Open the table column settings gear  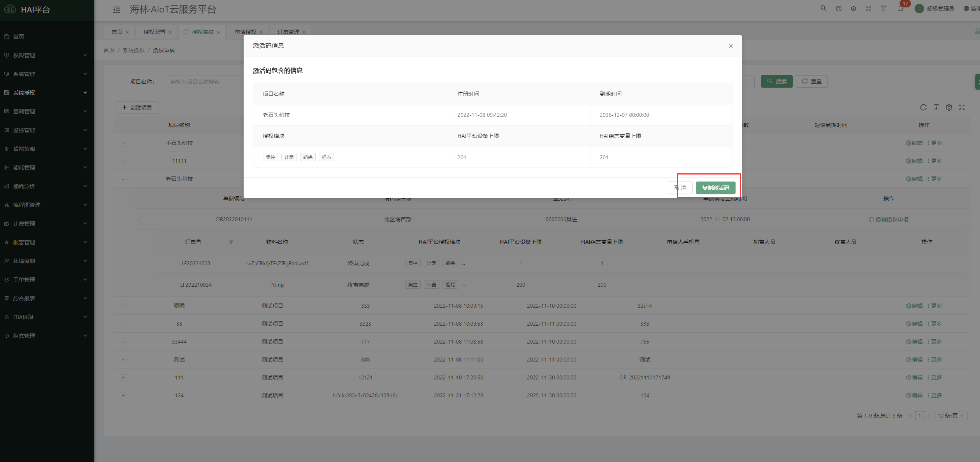pyautogui.click(x=949, y=108)
